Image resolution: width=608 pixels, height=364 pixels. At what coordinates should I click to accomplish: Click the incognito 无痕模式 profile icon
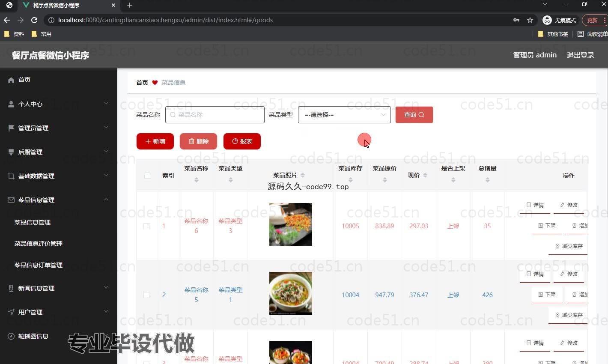pos(560,20)
